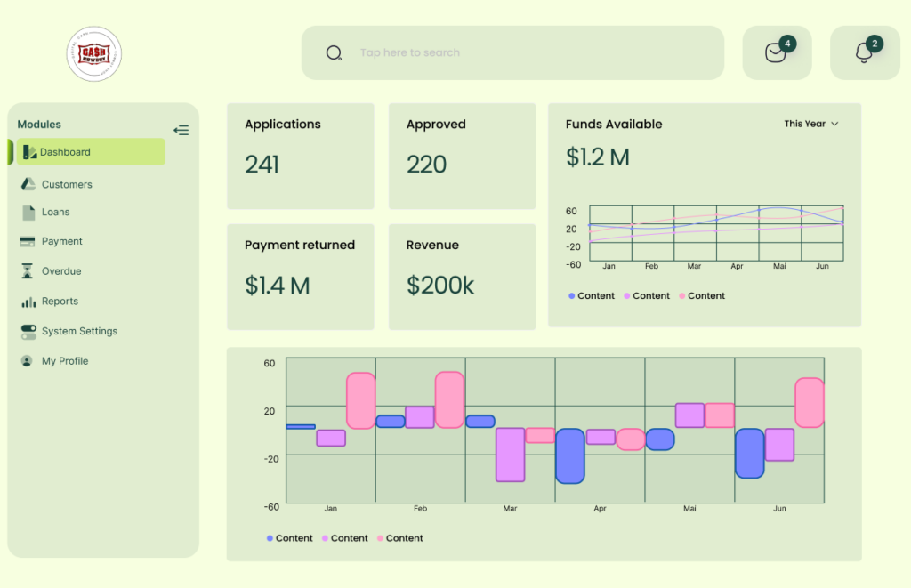Click pink legend dot in Funds Available chart
This screenshot has width=911, height=588.
pyautogui.click(x=682, y=295)
